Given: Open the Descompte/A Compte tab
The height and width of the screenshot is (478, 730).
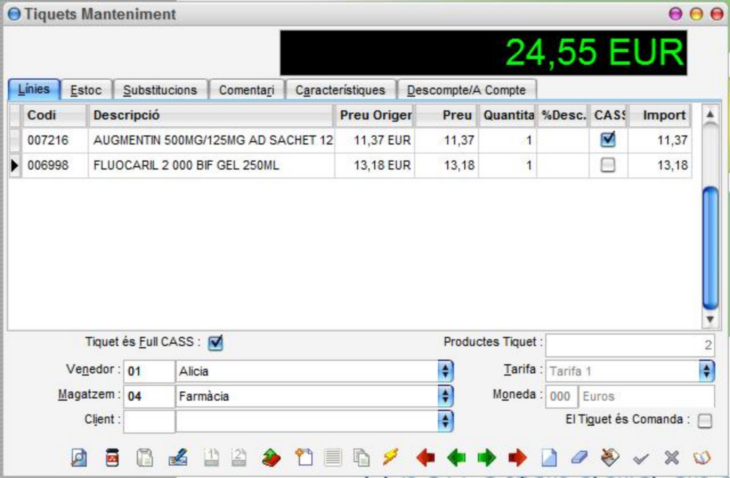Looking at the screenshot, I should 466,90.
